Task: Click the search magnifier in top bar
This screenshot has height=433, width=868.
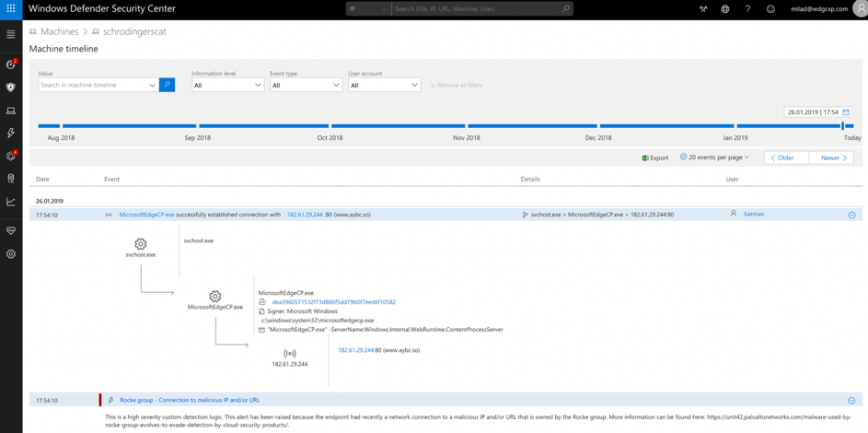Action: tap(565, 9)
